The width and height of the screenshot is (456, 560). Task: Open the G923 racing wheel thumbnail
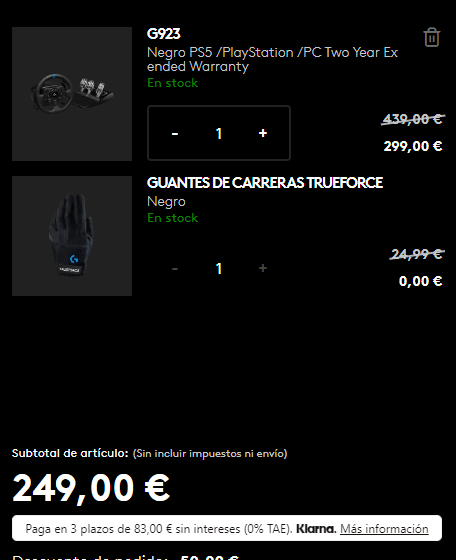point(72,94)
